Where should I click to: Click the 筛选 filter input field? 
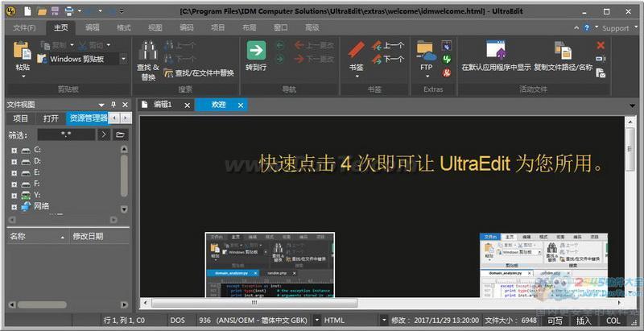tap(66, 134)
